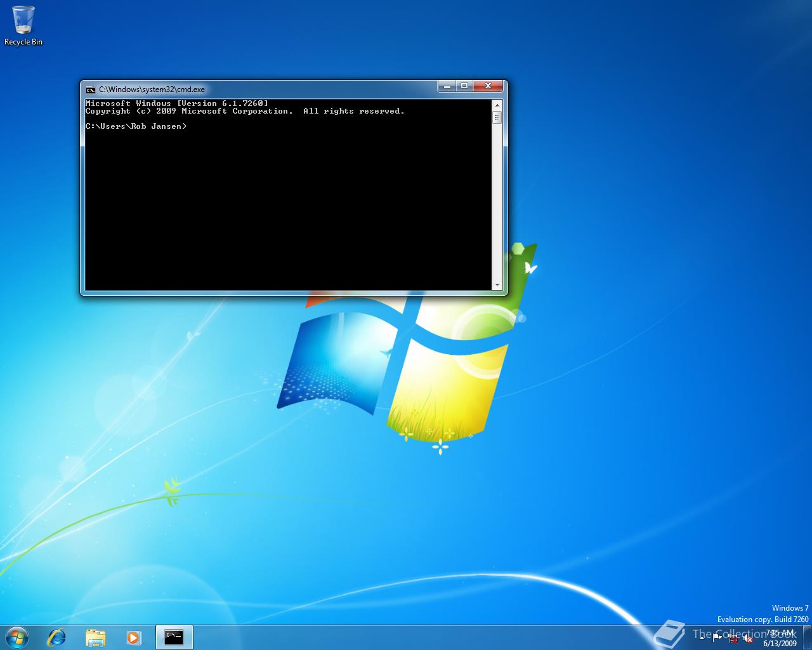Click the C:\Users\Rob Jansen> prompt line

[x=136, y=126]
